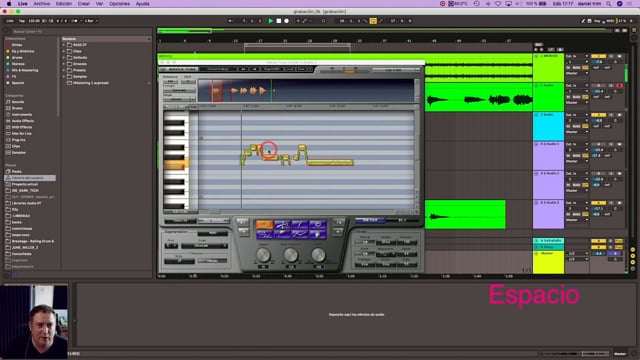Select the audio clip on the 2 Audio track

(x=479, y=97)
